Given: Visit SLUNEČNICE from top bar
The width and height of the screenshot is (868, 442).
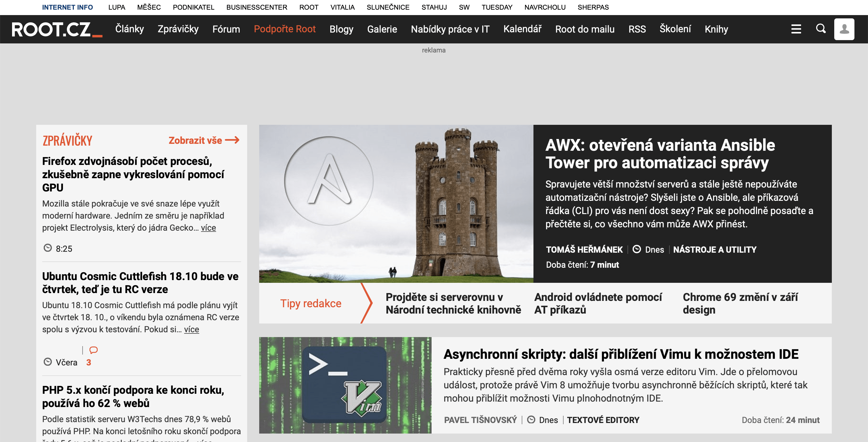Looking at the screenshot, I should click(x=388, y=7).
